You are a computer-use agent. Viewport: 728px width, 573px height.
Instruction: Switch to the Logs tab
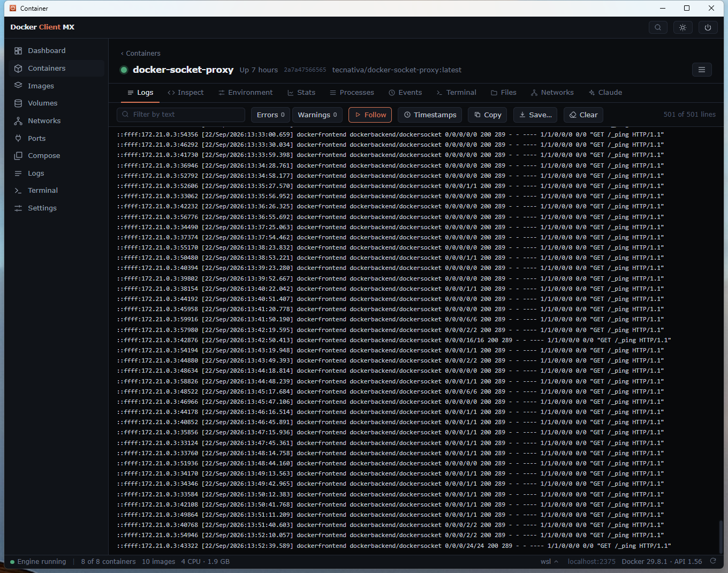click(x=140, y=92)
